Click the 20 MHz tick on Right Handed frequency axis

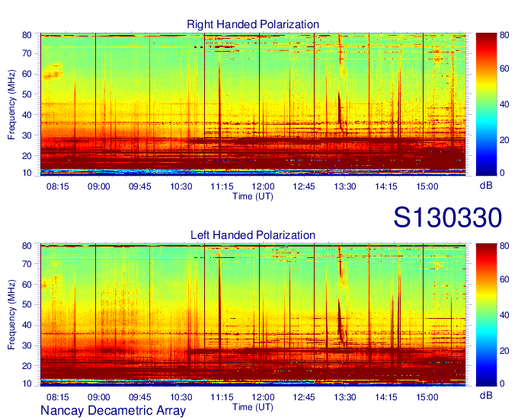(27, 156)
